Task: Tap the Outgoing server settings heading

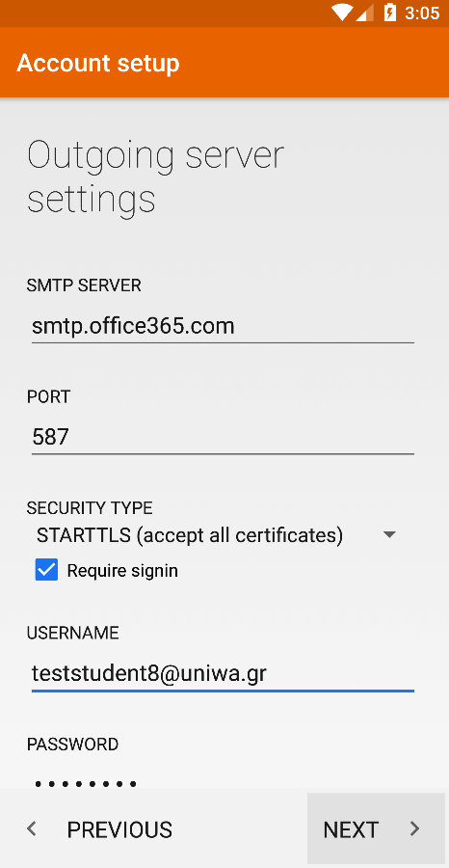Action: [155, 176]
